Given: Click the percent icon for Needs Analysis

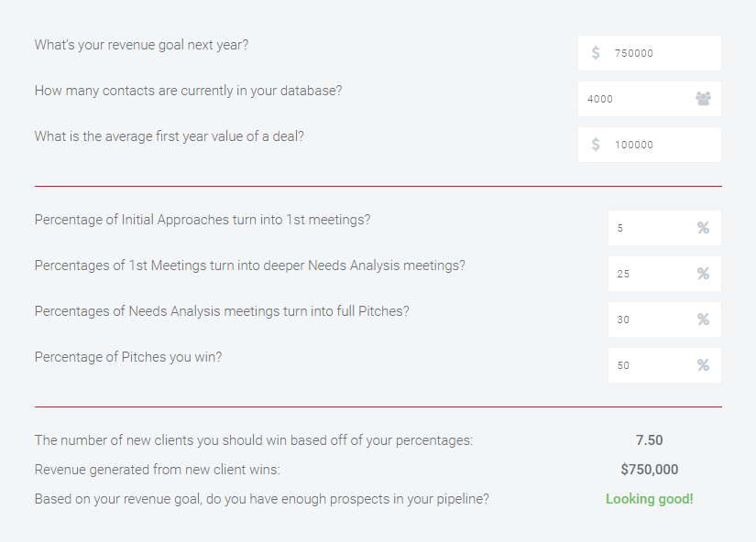Looking at the screenshot, I should pyautogui.click(x=703, y=319).
